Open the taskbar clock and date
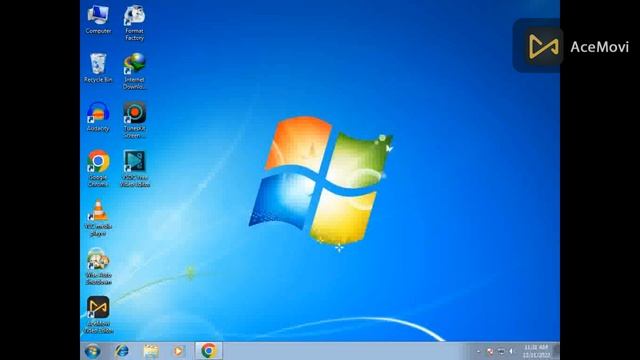Screen dimensions: 640x360 tap(536, 351)
